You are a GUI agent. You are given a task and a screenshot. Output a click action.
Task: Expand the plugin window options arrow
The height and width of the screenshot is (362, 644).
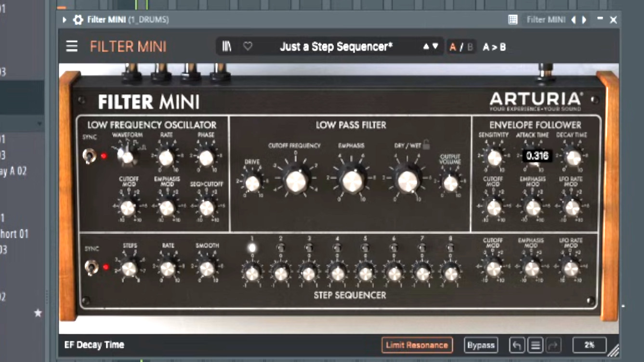pyautogui.click(x=65, y=20)
